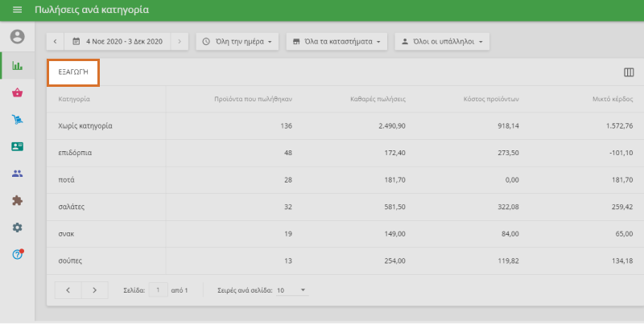Expand the 'Όλα τα καταστήματα' stores dropdown
Viewport: 644px width, 324px height.
[x=336, y=41]
